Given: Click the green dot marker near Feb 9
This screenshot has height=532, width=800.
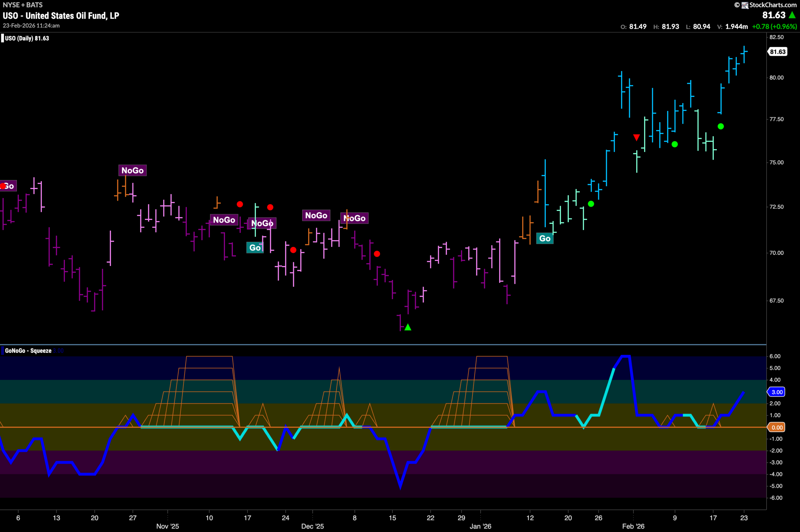Looking at the screenshot, I should click(x=675, y=144).
